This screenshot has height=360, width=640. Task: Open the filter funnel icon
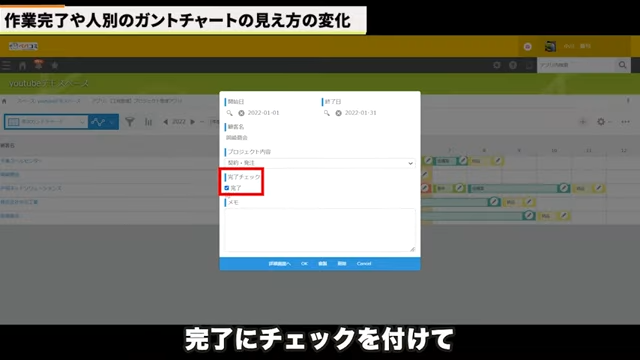(x=130, y=122)
